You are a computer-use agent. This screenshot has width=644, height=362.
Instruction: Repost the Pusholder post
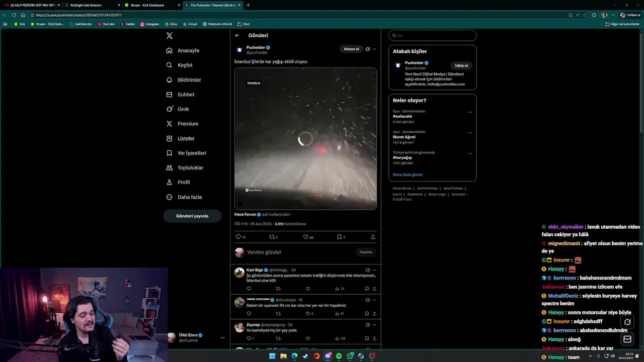tap(272, 237)
